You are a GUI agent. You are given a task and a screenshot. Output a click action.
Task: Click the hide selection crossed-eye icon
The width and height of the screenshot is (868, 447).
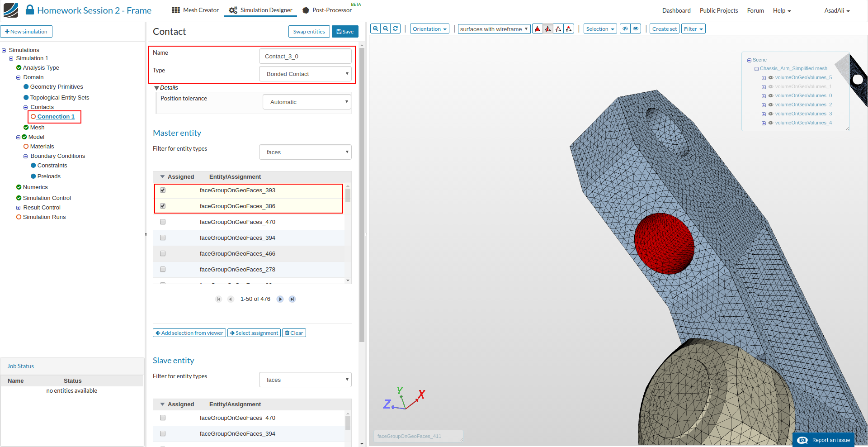625,29
